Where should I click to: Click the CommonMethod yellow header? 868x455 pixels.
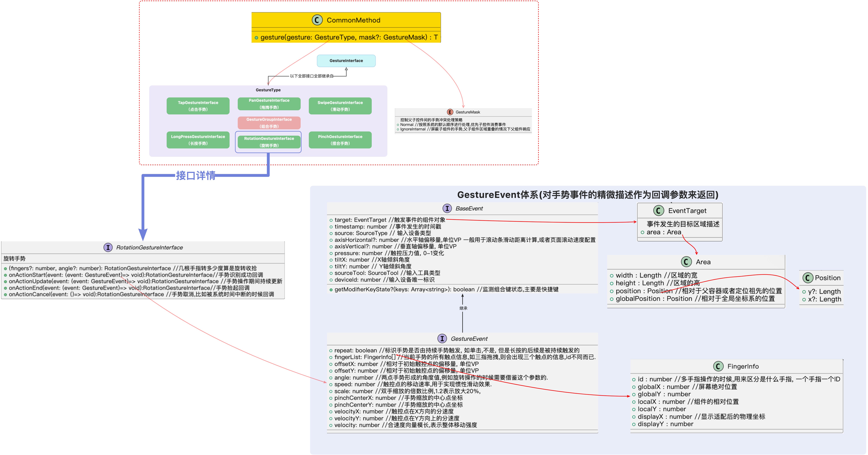[346, 20]
